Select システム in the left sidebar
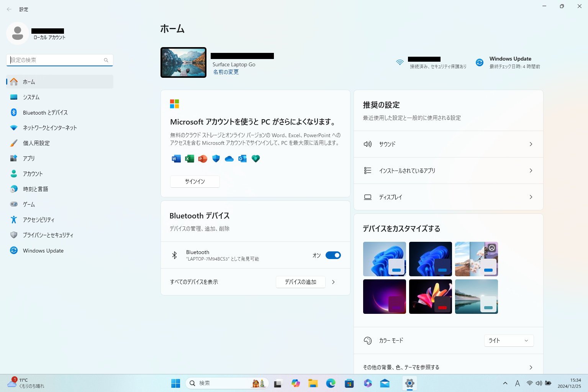 [31, 97]
